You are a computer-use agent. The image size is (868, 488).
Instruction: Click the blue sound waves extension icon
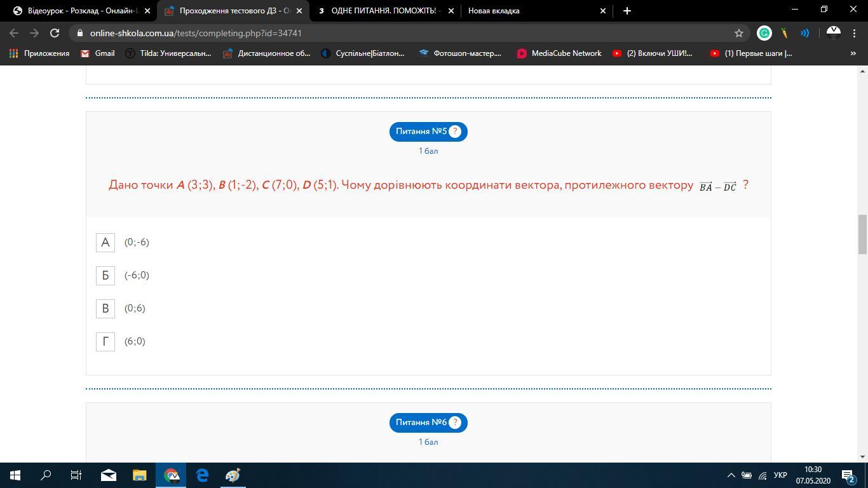click(x=805, y=33)
